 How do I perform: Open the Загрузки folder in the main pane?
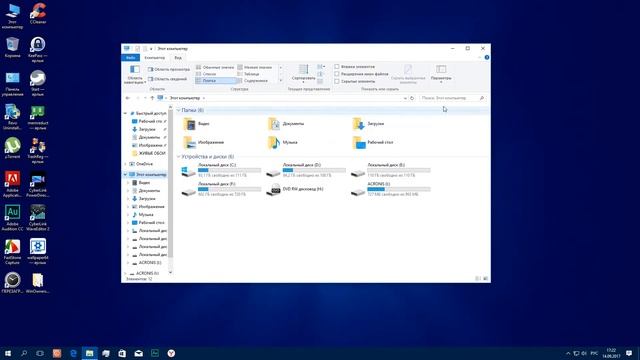click(368, 124)
